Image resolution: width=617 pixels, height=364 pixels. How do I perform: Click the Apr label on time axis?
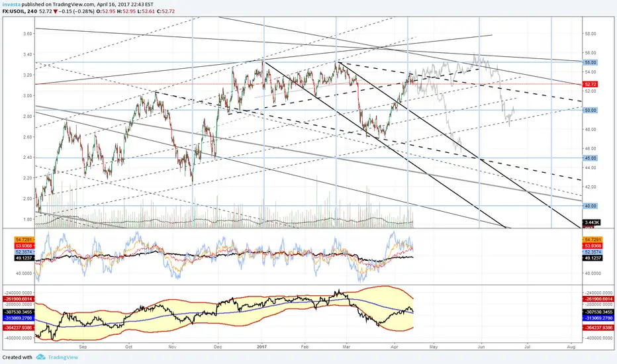(x=395, y=347)
